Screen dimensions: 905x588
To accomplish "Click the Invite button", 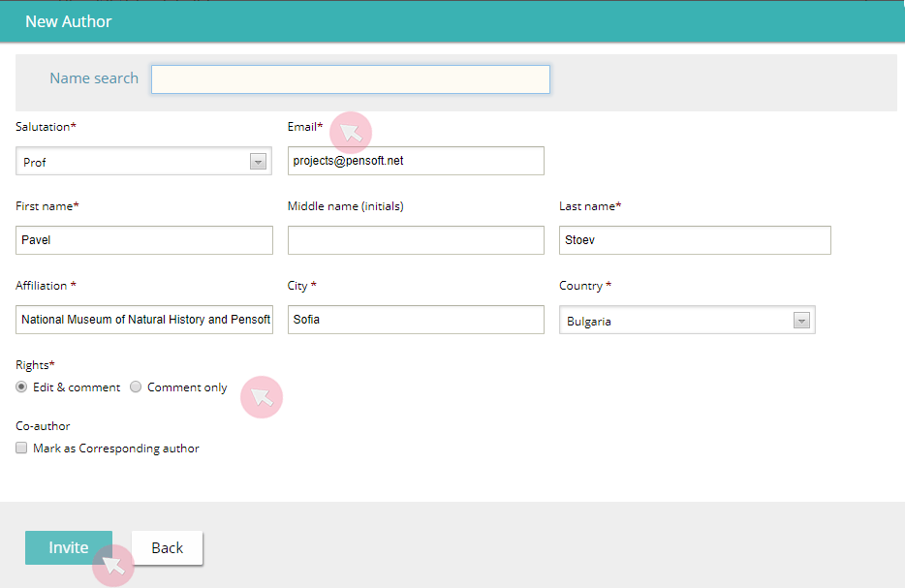I will point(69,547).
